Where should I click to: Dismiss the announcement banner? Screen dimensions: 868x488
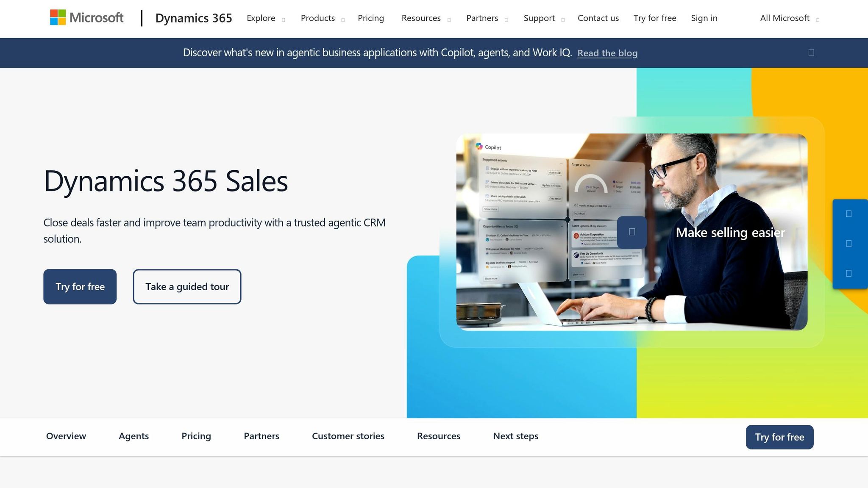pos(811,52)
